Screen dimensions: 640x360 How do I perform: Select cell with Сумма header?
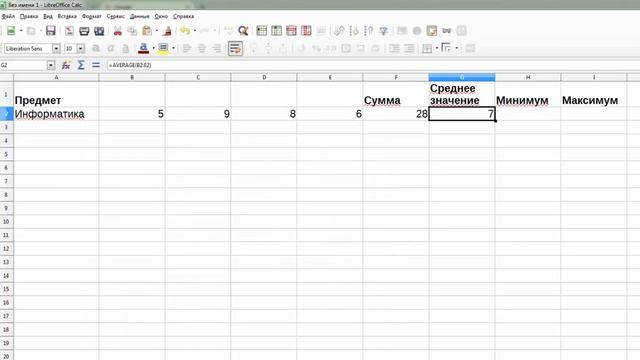point(396,94)
